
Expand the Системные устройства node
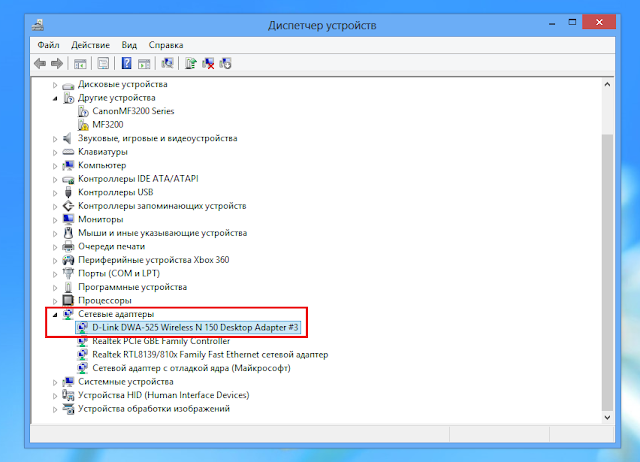click(55, 382)
